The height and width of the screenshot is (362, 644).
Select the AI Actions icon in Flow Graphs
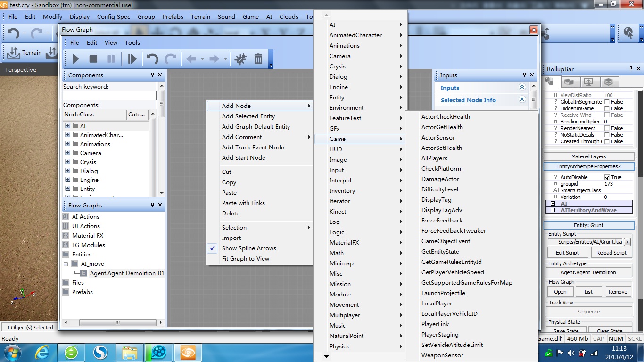(66, 217)
